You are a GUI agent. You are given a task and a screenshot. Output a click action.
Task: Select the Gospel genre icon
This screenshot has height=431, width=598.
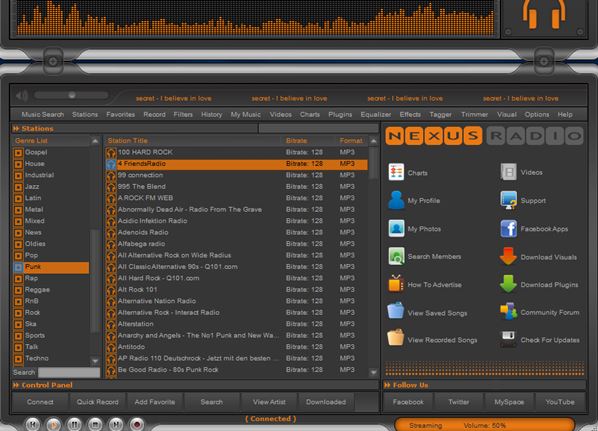pyautogui.click(x=18, y=153)
